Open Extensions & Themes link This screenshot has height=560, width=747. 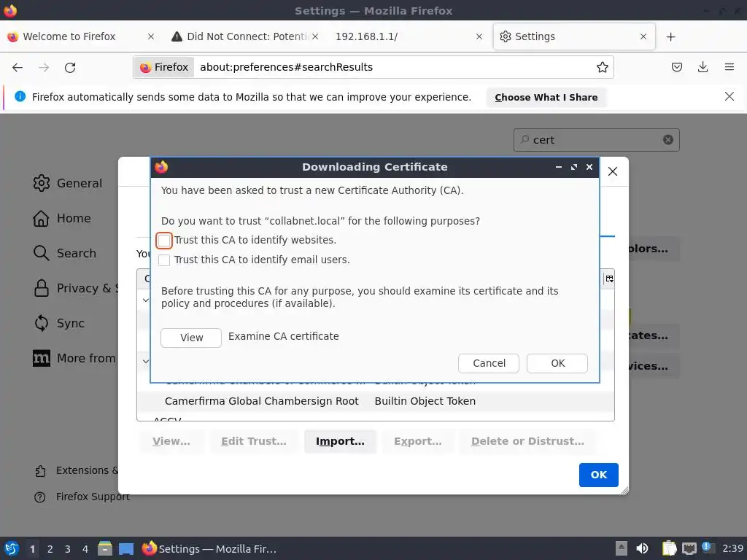(76, 471)
